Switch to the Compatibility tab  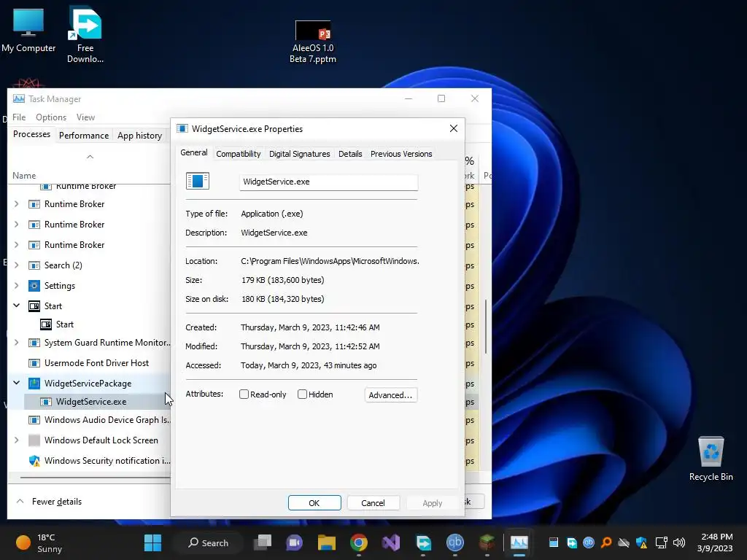pyautogui.click(x=239, y=154)
